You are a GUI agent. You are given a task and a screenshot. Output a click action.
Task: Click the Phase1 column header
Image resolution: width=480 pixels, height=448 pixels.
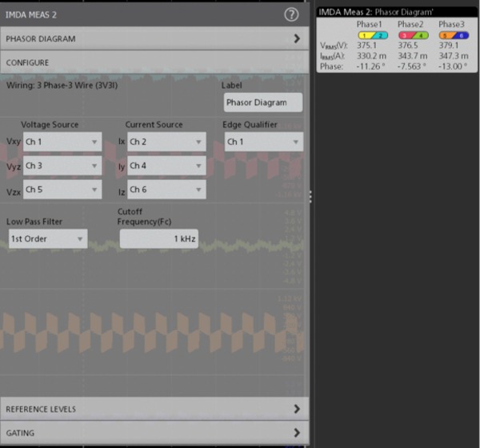(369, 24)
